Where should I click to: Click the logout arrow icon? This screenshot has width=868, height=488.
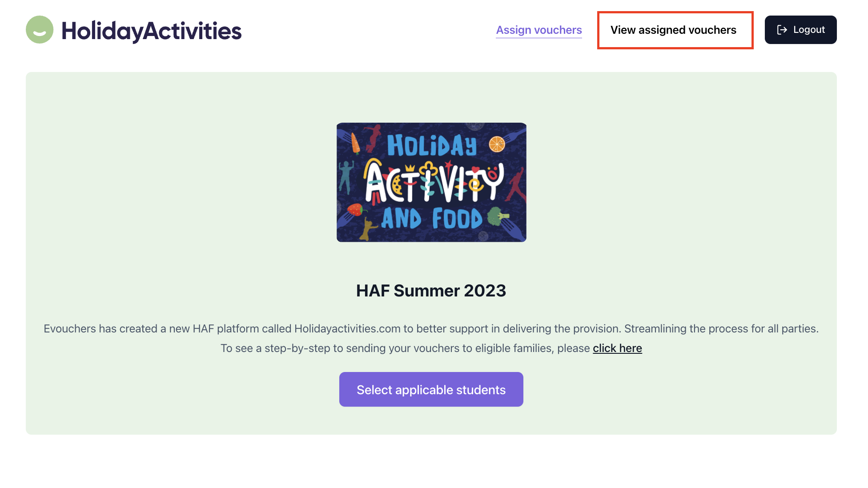781,29
